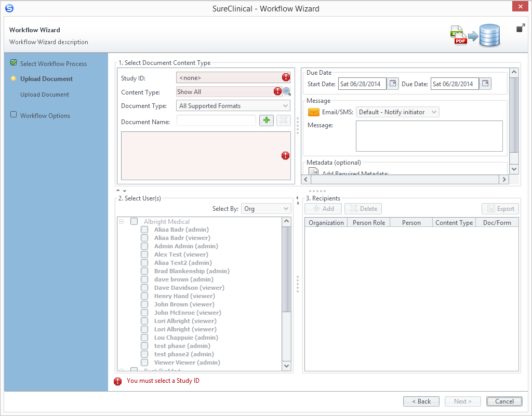
Task: Select the Select Workflow Process step
Action: [54, 63]
